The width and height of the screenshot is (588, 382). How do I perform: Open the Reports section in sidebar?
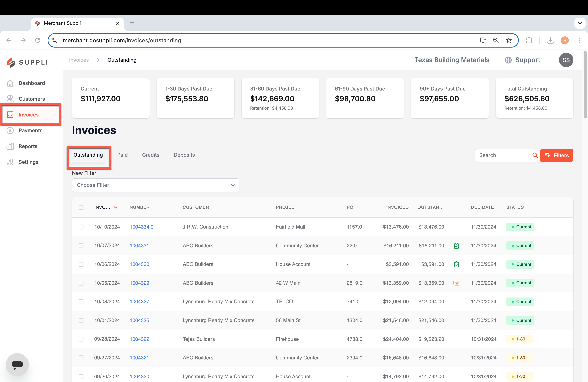pyautogui.click(x=28, y=146)
